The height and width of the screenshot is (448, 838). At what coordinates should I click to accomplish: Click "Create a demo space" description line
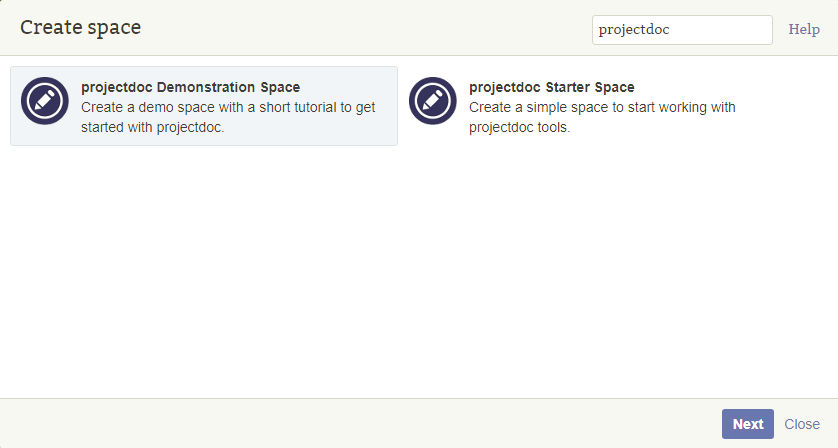(227, 108)
